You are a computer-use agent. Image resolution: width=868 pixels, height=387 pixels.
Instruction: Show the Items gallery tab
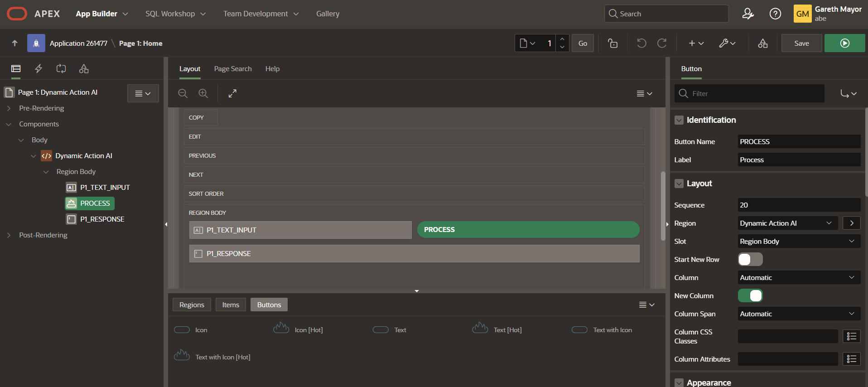(231, 305)
